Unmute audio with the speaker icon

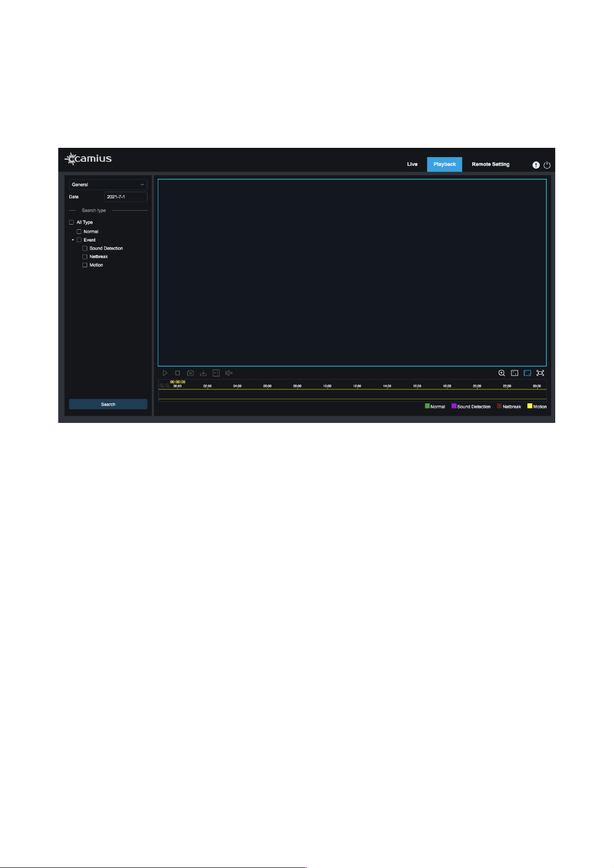pyautogui.click(x=229, y=373)
